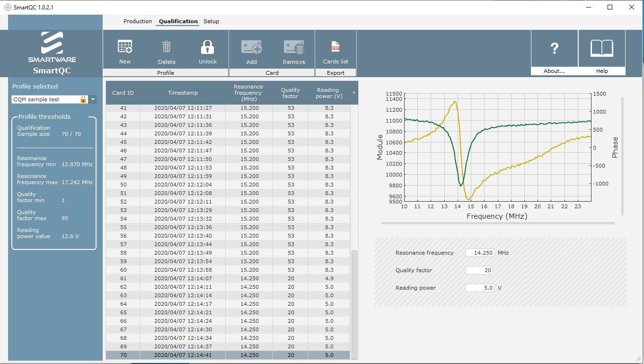
Task: Click the Quality factor column header
Action: (x=290, y=93)
